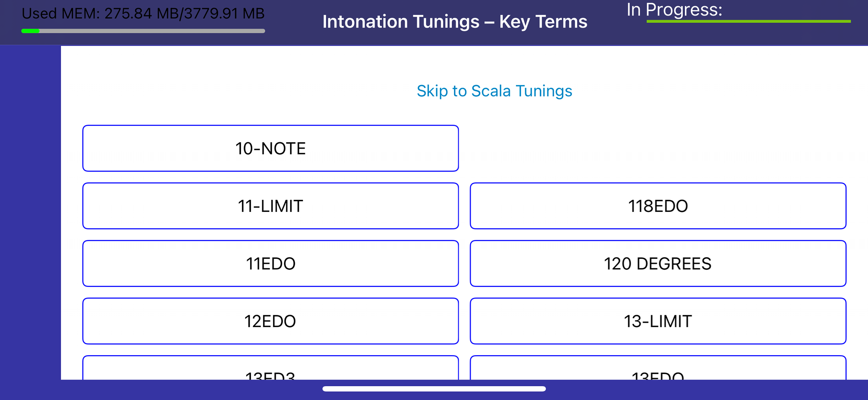Open the Skip to Scala Tunings link
The width and height of the screenshot is (868, 400).
(x=494, y=91)
